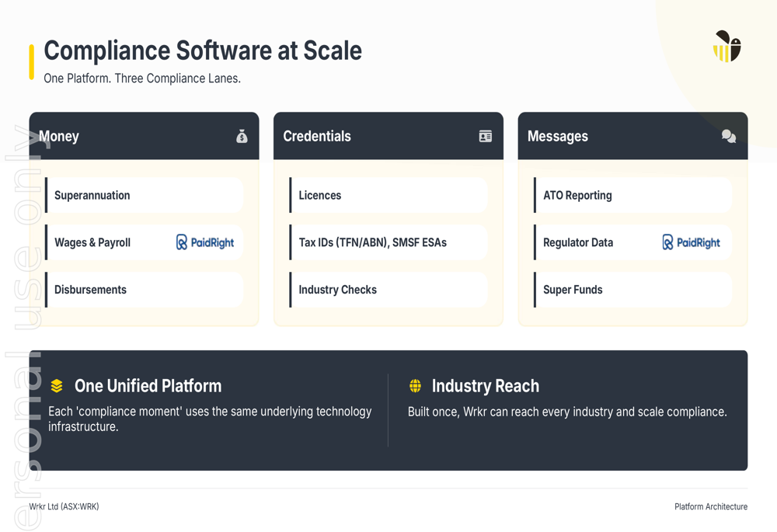777x532 pixels.
Task: Click the 'Each compliance moment' description text
Action: point(210,419)
